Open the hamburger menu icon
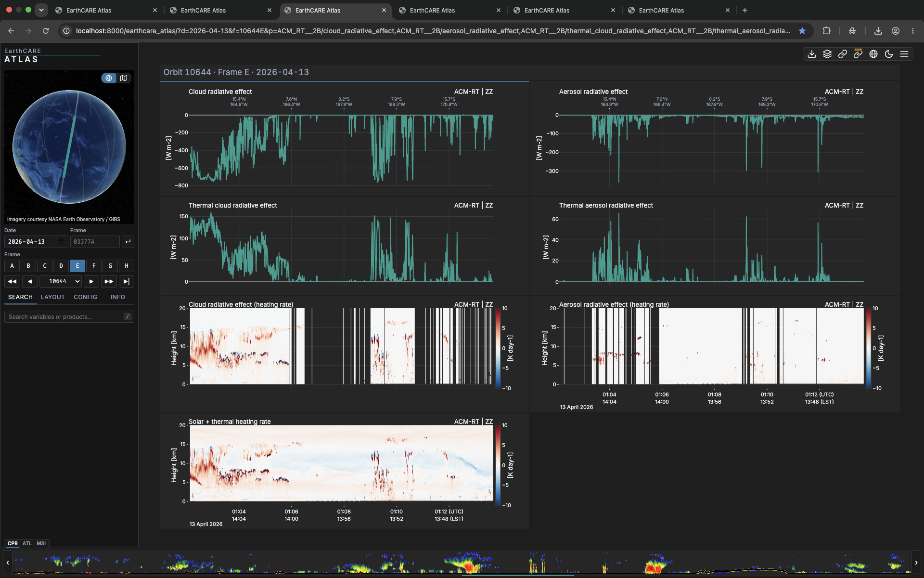The height and width of the screenshot is (578, 924). pos(904,54)
